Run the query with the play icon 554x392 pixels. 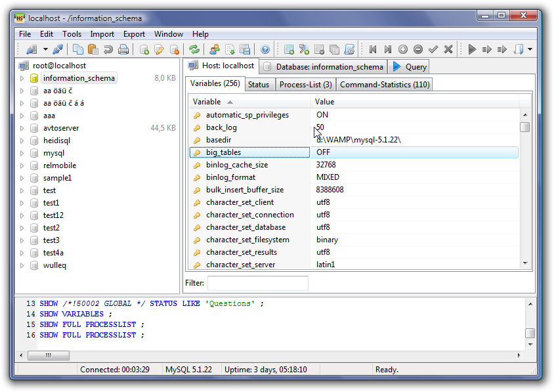[471, 49]
